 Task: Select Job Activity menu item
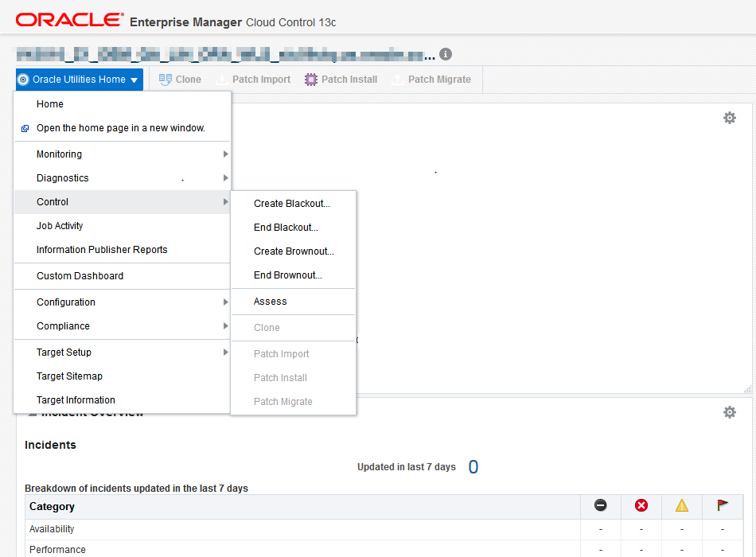coord(122,226)
